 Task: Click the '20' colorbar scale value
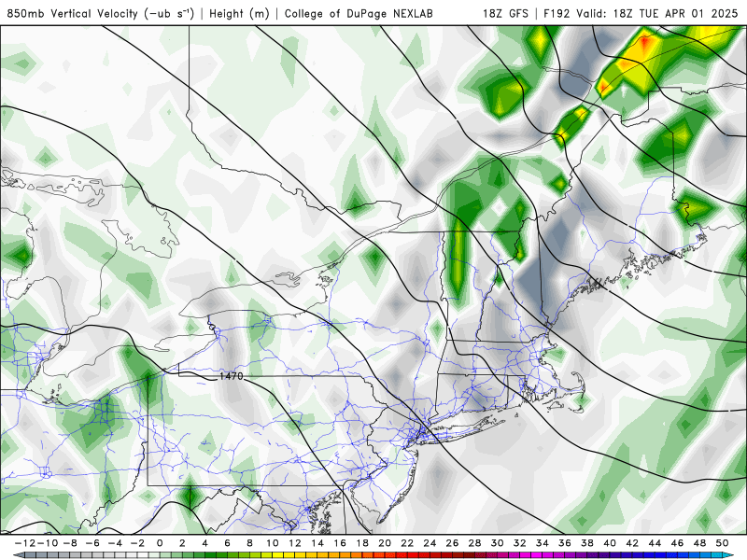(x=385, y=543)
